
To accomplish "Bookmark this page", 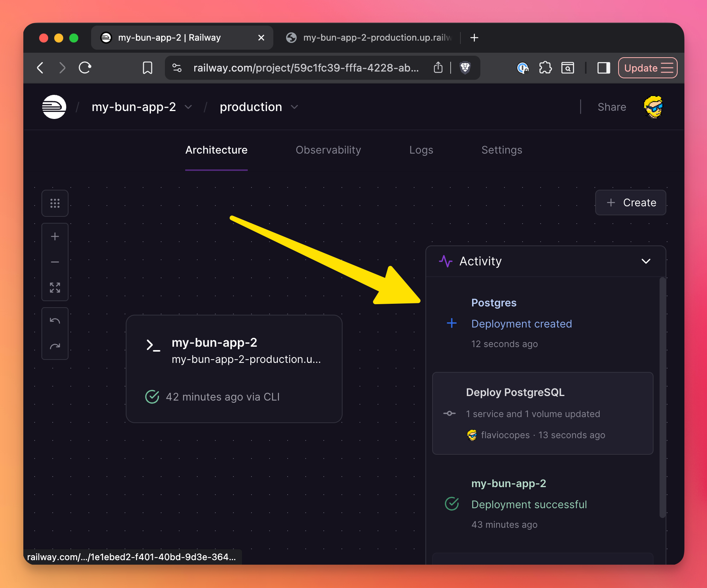I will coord(148,68).
